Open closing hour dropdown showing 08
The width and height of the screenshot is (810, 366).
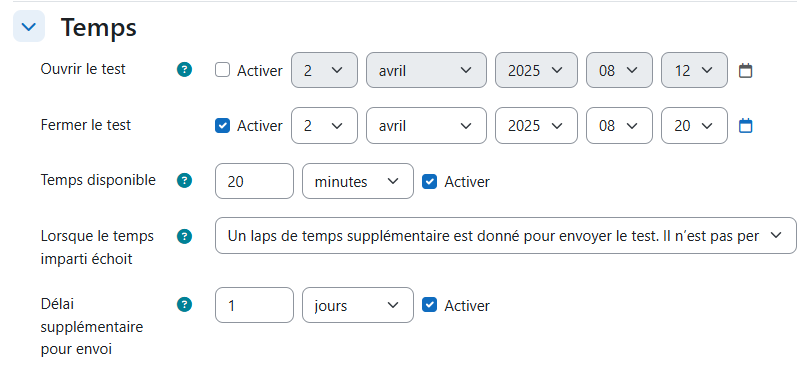tap(619, 125)
